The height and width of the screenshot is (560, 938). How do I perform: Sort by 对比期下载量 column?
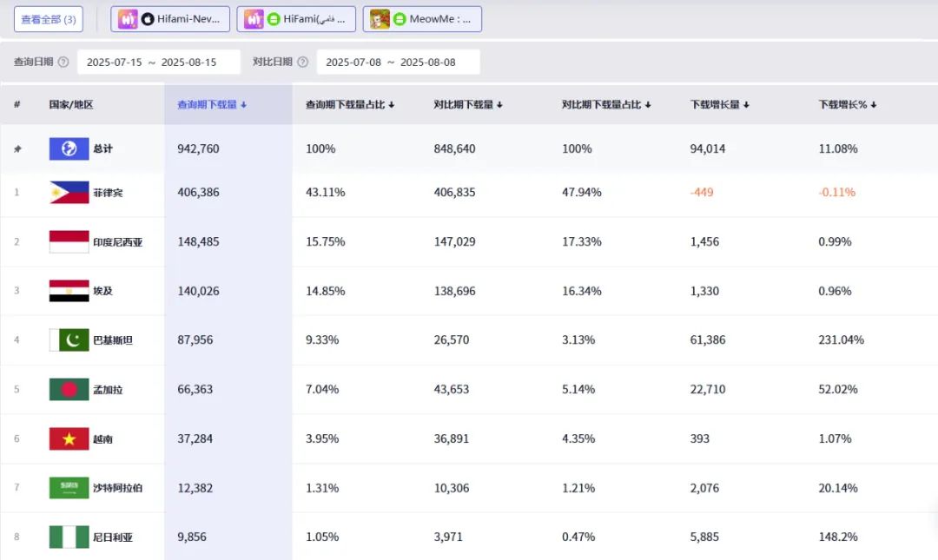tap(468, 104)
